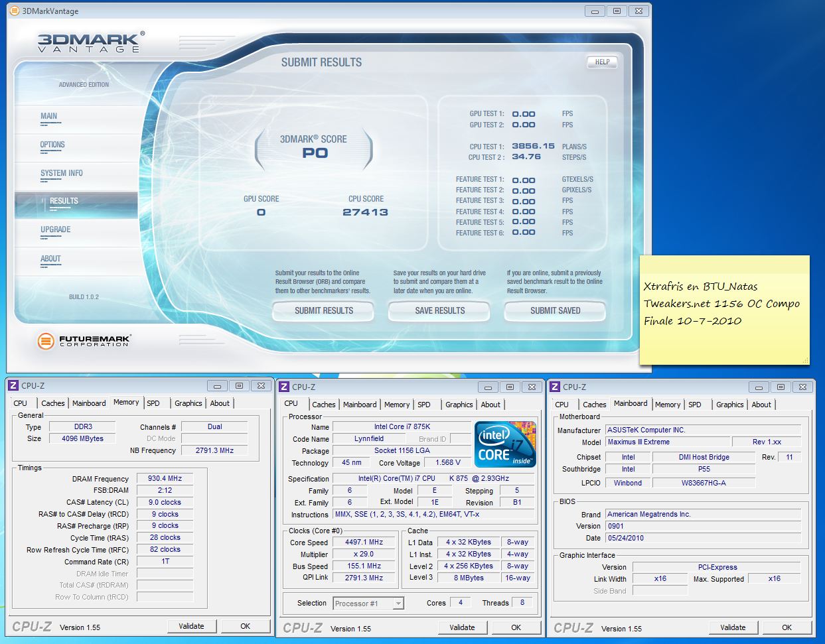Click the Intel Core i7 inside logo

pyautogui.click(x=505, y=444)
